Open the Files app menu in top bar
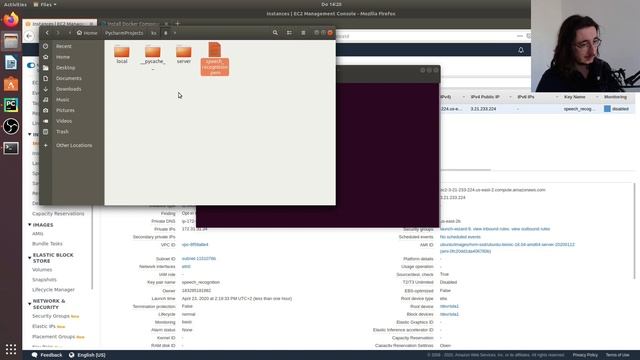 [45, 4]
